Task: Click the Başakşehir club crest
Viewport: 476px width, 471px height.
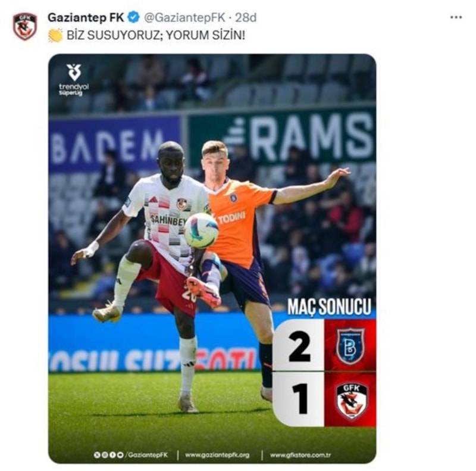Action: coord(350,346)
